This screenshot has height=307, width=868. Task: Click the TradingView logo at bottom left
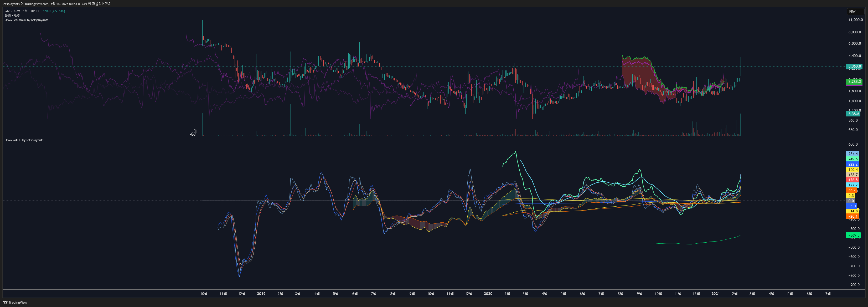click(15, 302)
